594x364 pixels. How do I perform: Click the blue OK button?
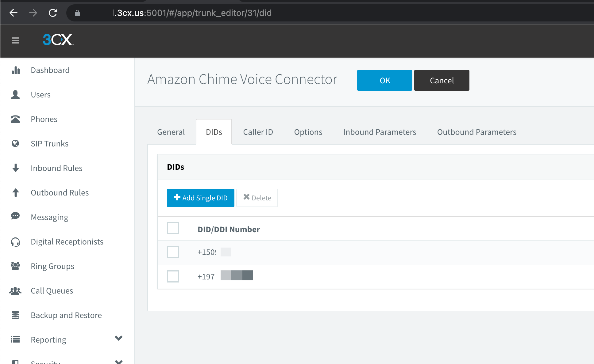tap(385, 80)
